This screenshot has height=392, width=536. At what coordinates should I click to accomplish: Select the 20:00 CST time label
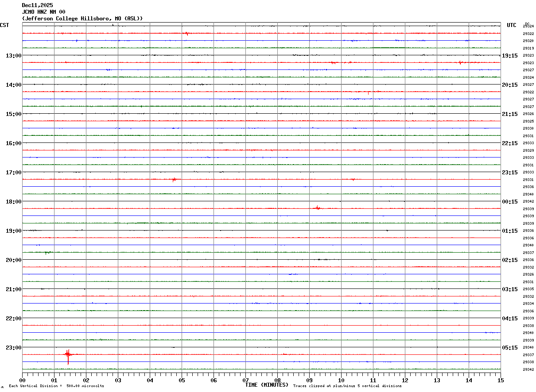point(14,260)
